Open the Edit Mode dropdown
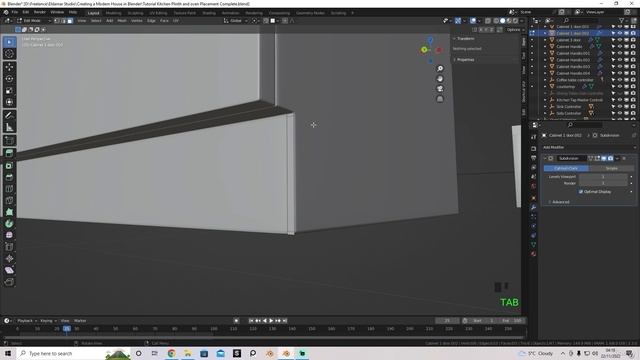This screenshot has height=360, width=640. coord(34,20)
